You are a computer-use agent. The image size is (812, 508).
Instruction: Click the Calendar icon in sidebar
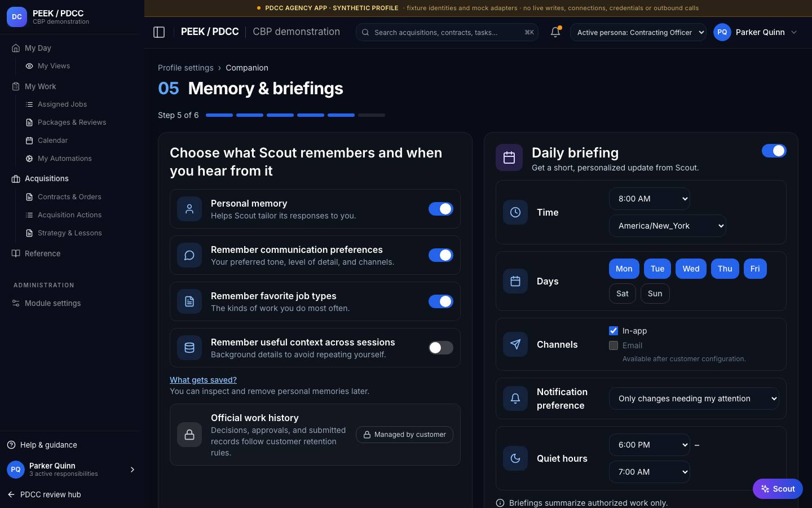pyautogui.click(x=29, y=141)
